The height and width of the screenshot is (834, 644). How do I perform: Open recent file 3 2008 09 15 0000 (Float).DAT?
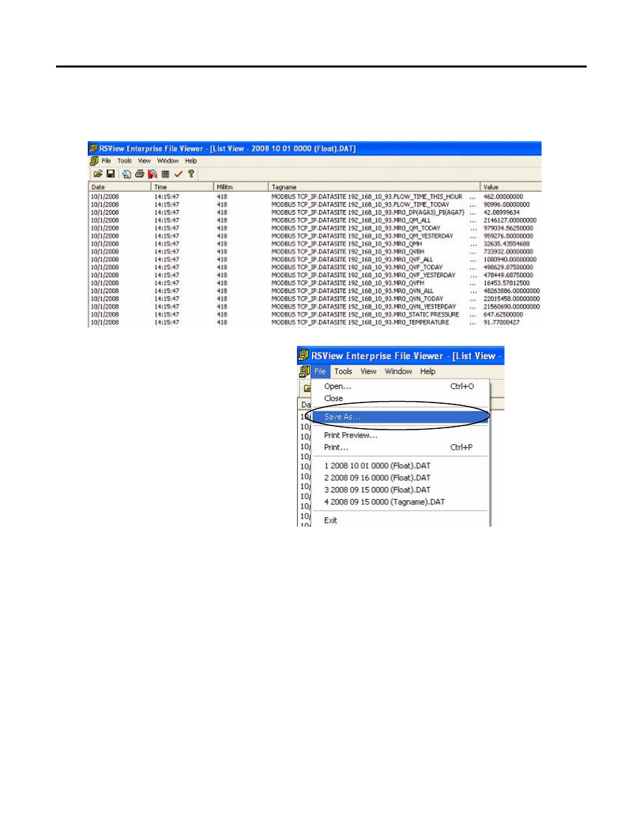[400, 490]
